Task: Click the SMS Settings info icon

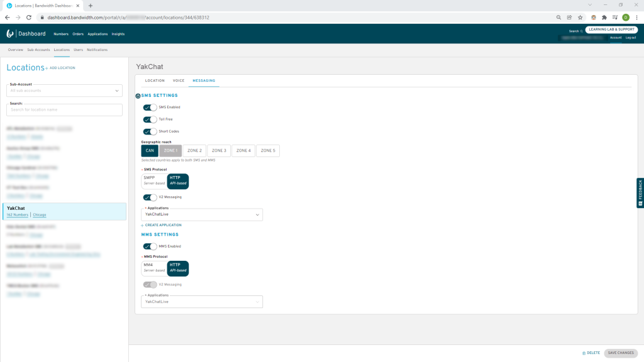Action: 138,96
